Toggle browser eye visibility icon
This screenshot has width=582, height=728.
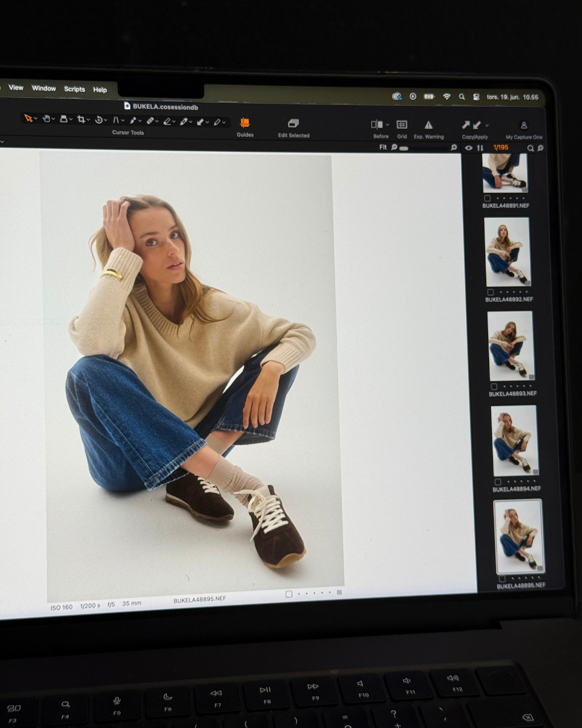click(468, 148)
